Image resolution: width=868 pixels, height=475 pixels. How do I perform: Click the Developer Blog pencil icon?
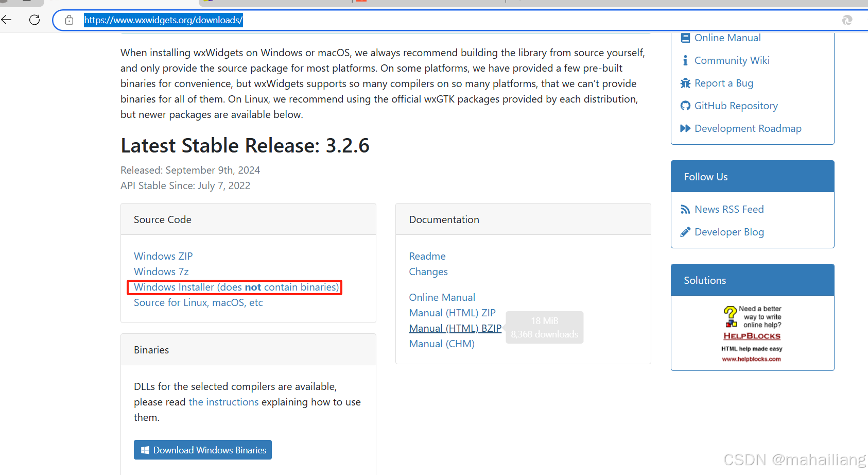click(685, 232)
